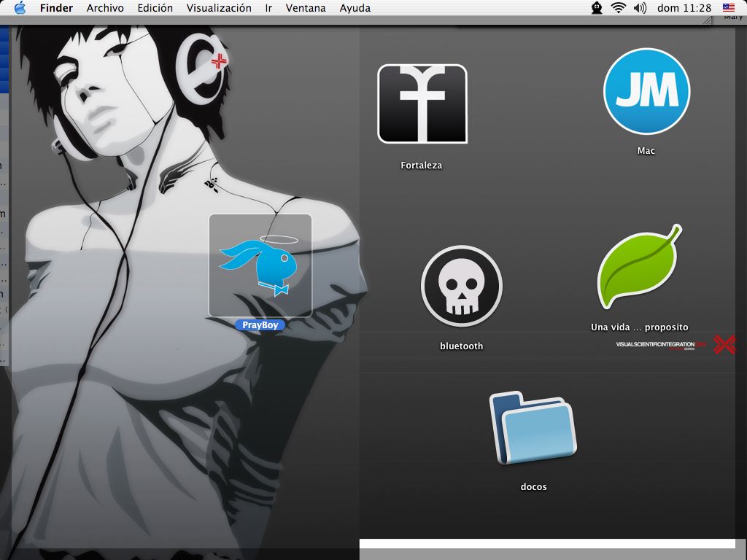This screenshot has height=560, width=747.
Task: Click the Wi-Fi status icon in menu bar
Action: pos(619,8)
